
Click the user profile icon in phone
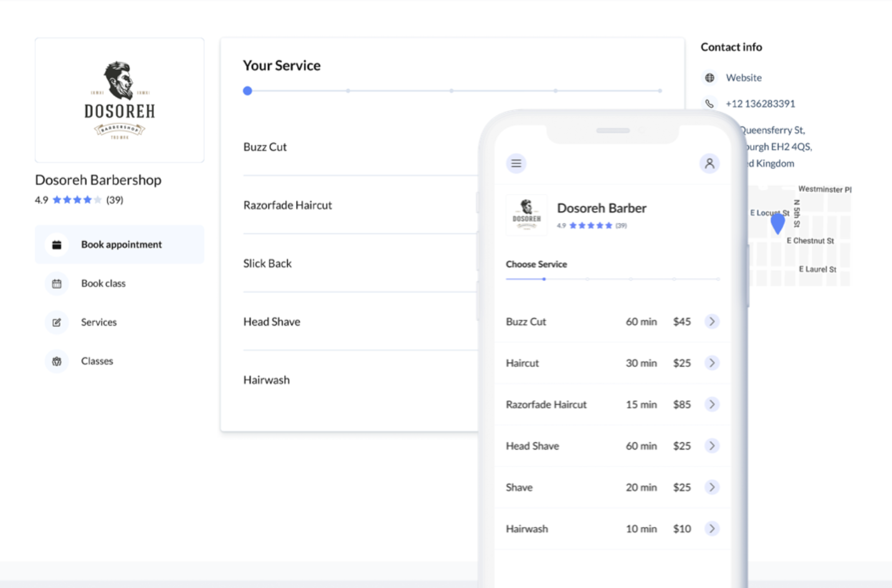709,163
